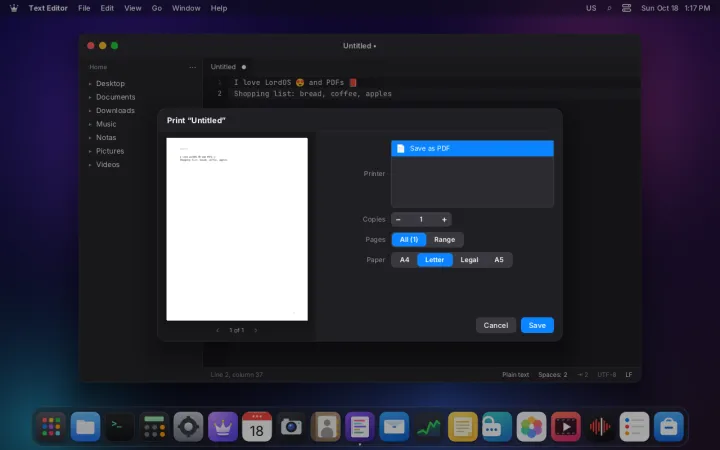
Task: Open the View menu
Action: 133,8
